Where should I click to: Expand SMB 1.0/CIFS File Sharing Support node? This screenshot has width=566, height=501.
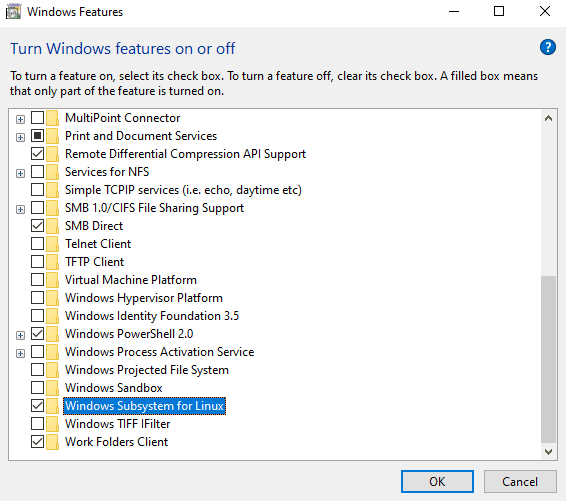[21, 209]
